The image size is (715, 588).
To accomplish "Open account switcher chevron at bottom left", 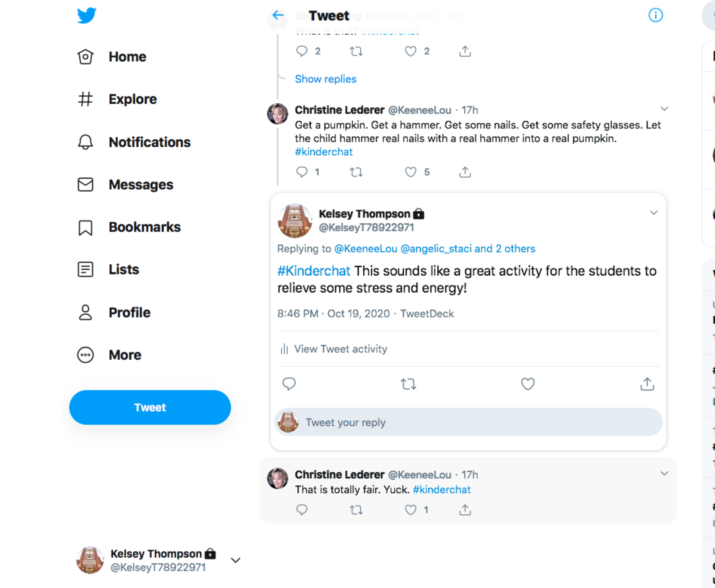I will [x=236, y=560].
